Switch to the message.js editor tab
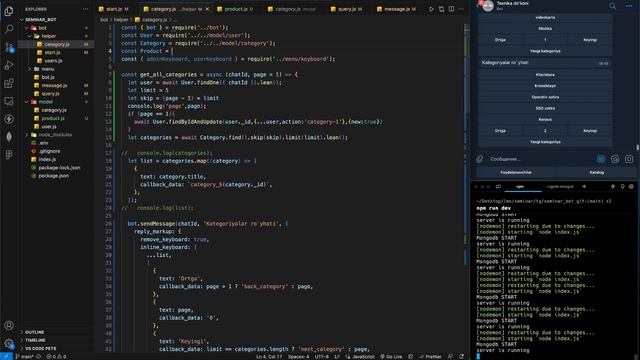The image size is (640, 360). click(x=397, y=9)
